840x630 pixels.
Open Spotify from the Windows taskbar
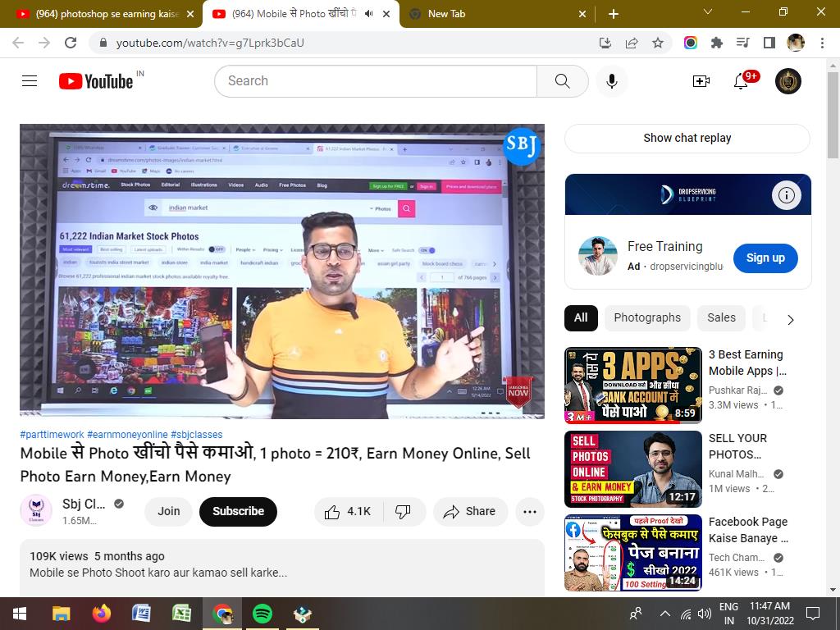coord(262,613)
